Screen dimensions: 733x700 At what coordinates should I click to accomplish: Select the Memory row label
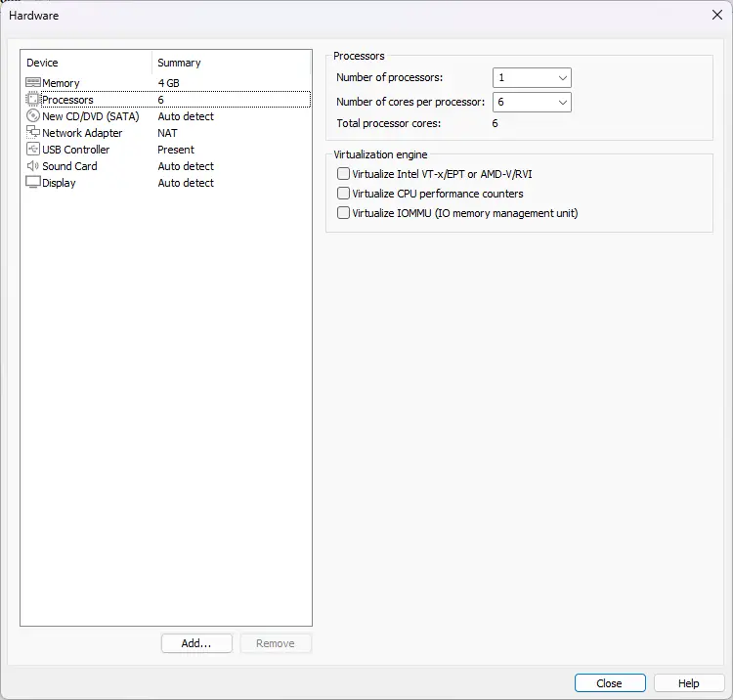(61, 83)
